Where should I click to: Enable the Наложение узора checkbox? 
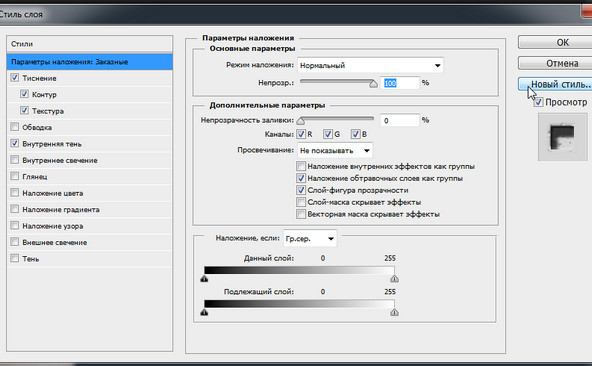point(15,225)
